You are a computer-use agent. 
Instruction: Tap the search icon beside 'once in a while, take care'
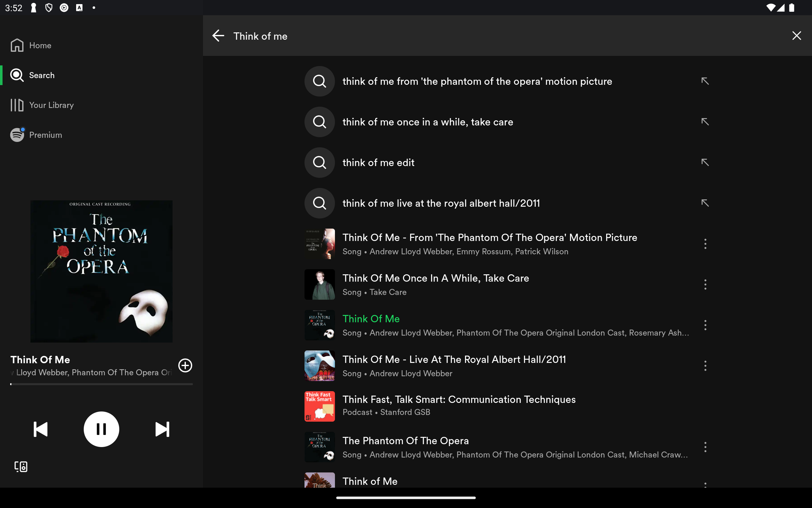319,122
